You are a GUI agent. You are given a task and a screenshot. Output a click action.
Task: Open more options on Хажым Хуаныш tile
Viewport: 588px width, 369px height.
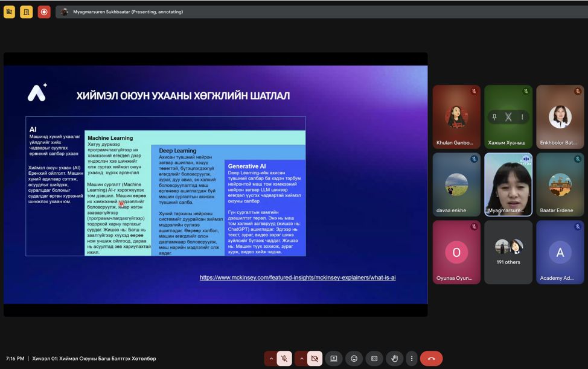522,117
